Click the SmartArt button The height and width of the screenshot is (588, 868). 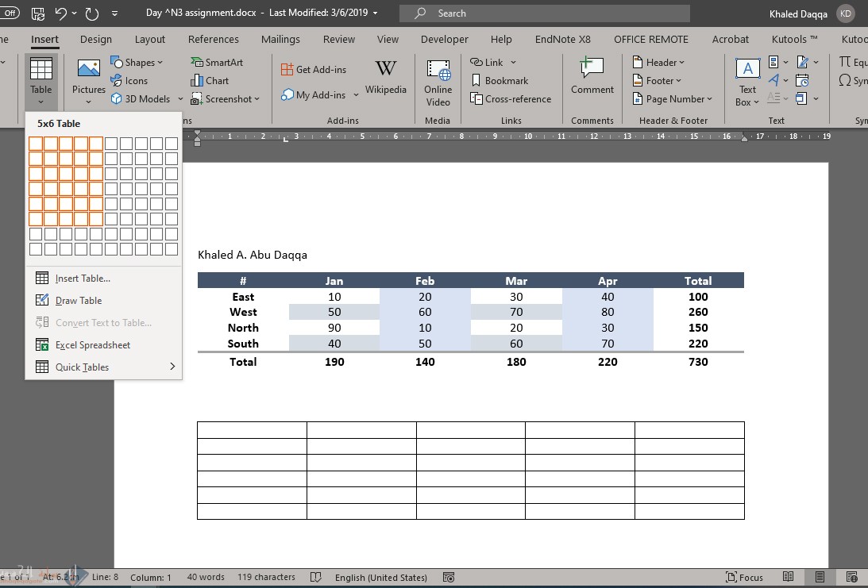click(217, 62)
